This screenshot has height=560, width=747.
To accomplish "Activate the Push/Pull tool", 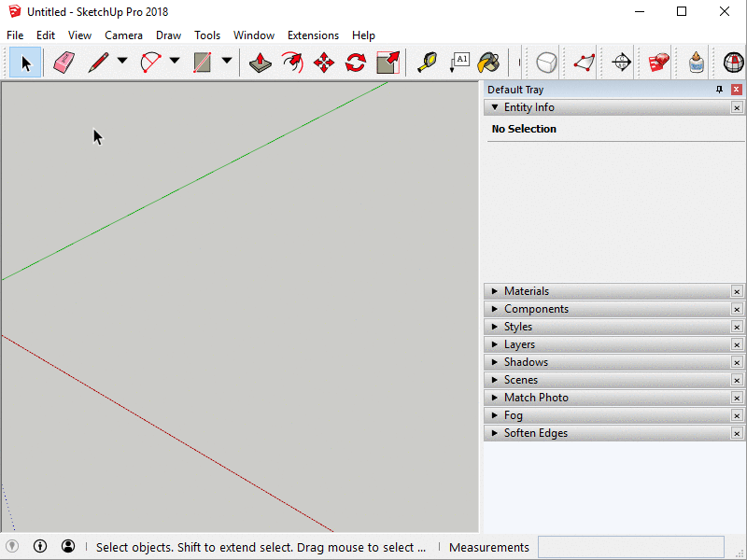I will pos(261,63).
